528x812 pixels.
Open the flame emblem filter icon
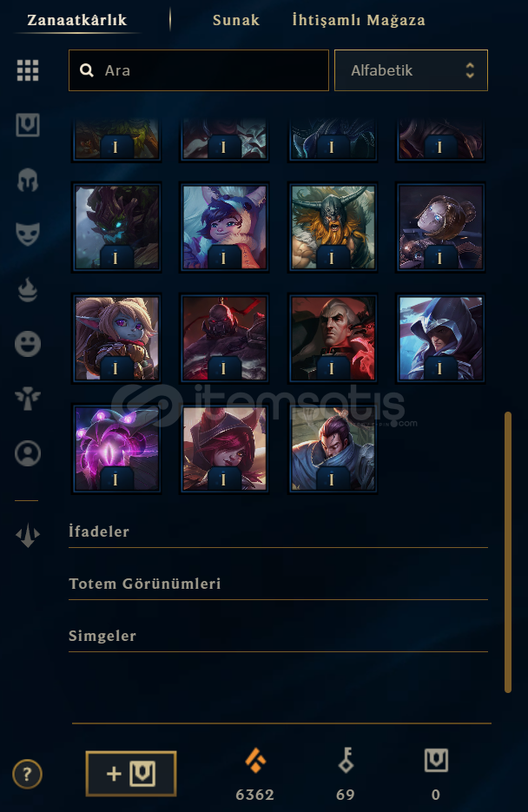click(x=28, y=289)
